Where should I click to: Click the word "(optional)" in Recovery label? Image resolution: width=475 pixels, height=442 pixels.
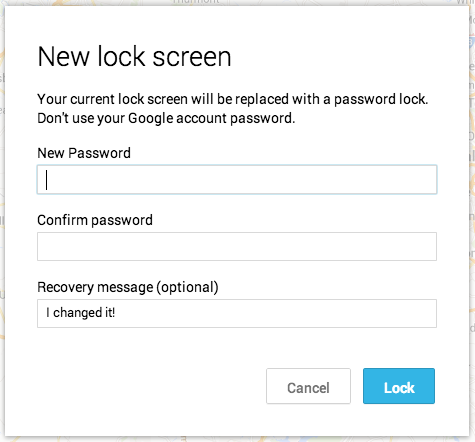[x=187, y=287]
